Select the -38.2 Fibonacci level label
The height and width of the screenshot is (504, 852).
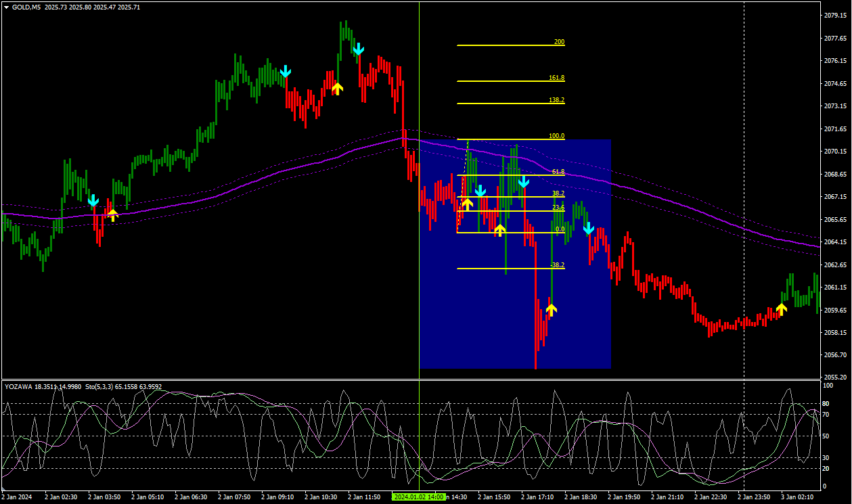click(557, 265)
